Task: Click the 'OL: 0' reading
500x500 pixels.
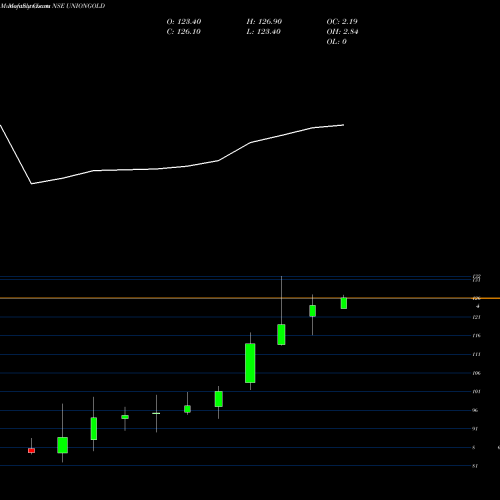Action: tap(337, 42)
